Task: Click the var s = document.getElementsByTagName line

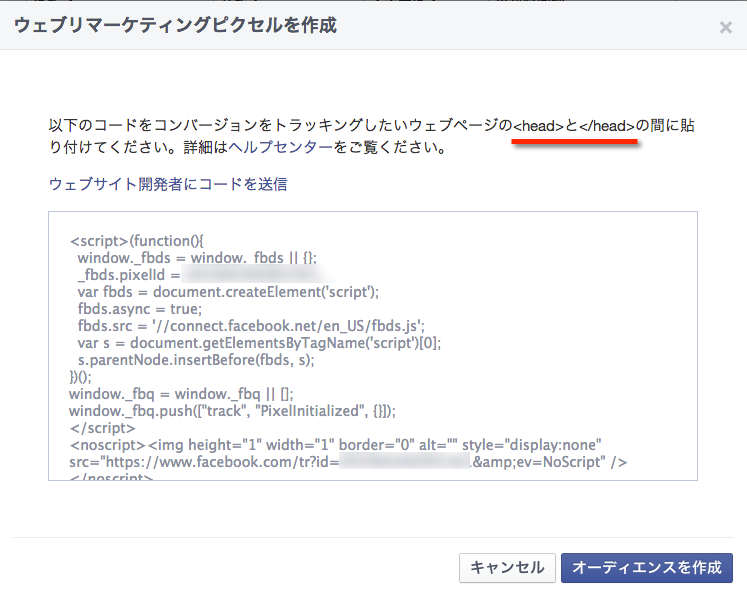Action: tap(259, 343)
